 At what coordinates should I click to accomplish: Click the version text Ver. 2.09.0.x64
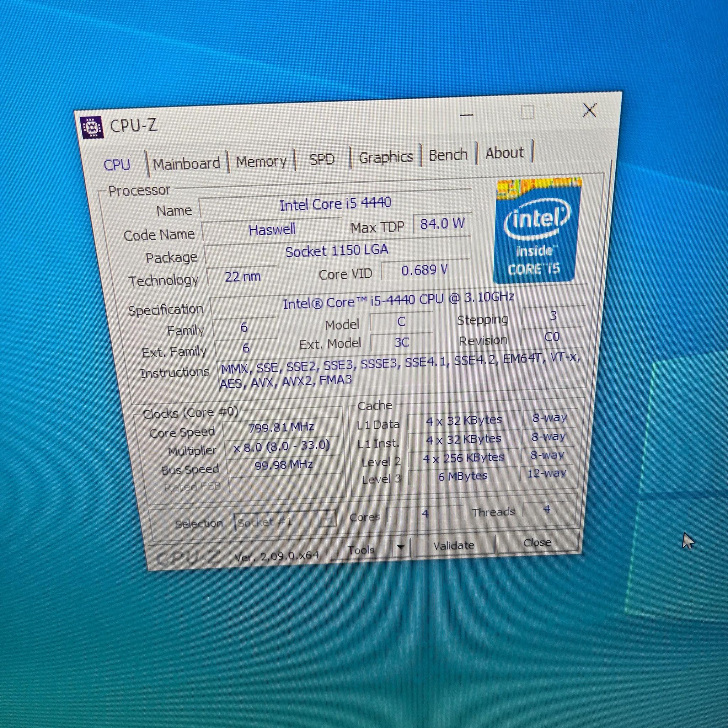(x=277, y=556)
